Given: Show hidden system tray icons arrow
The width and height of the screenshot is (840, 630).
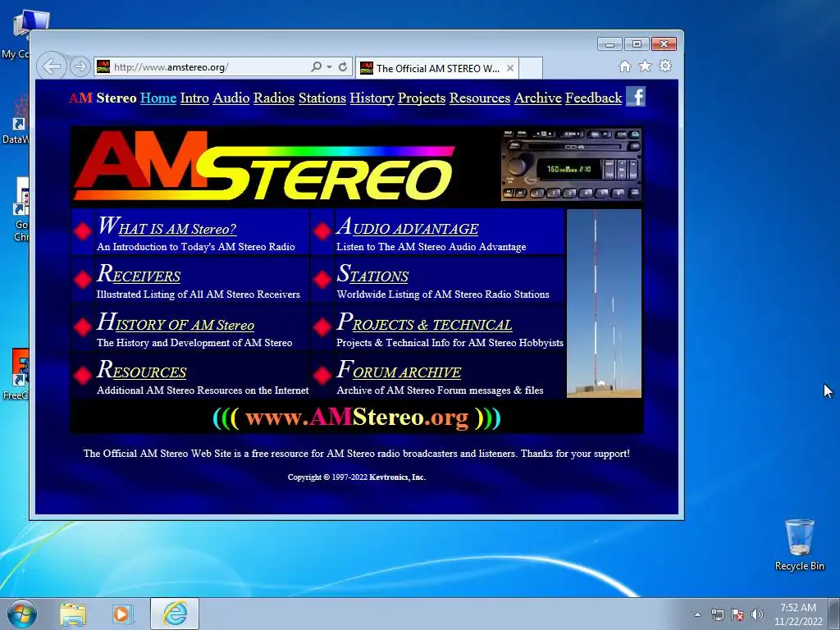Looking at the screenshot, I should [697, 614].
